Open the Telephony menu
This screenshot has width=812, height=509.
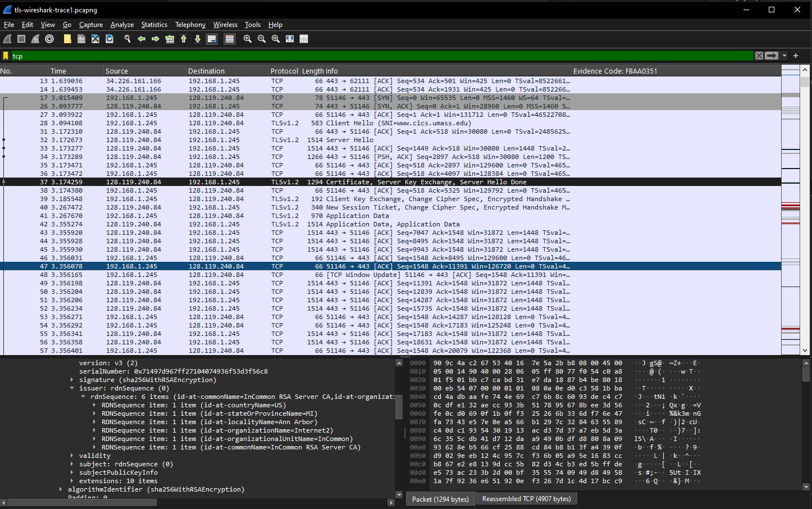point(190,25)
